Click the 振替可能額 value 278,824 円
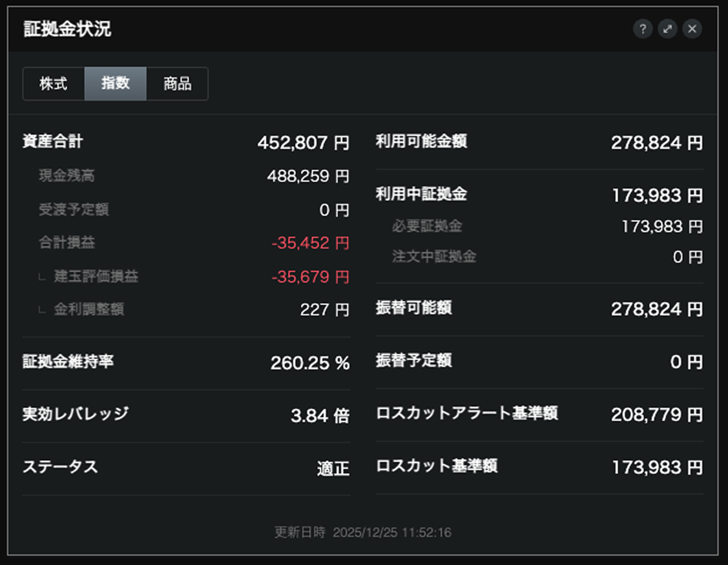 coord(656,309)
